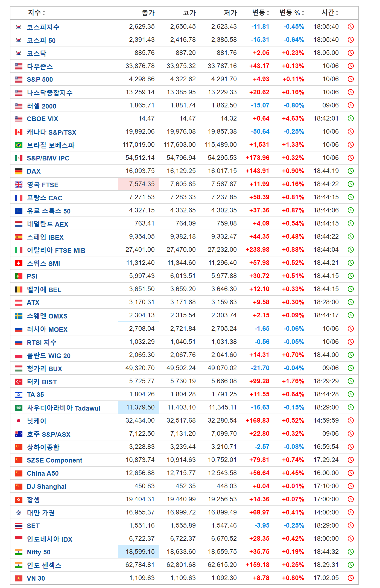Open the DJ Shanghai link
Image resolution: width=380 pixels, height=588 pixels.
point(47,487)
